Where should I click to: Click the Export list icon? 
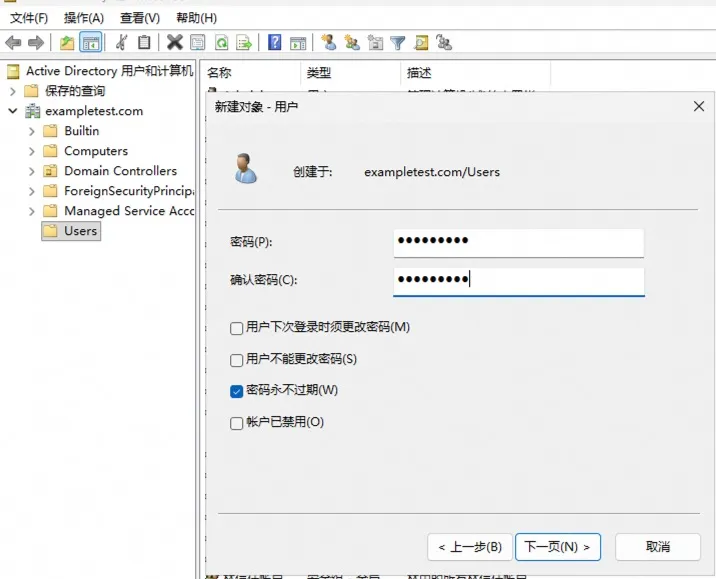click(x=244, y=43)
